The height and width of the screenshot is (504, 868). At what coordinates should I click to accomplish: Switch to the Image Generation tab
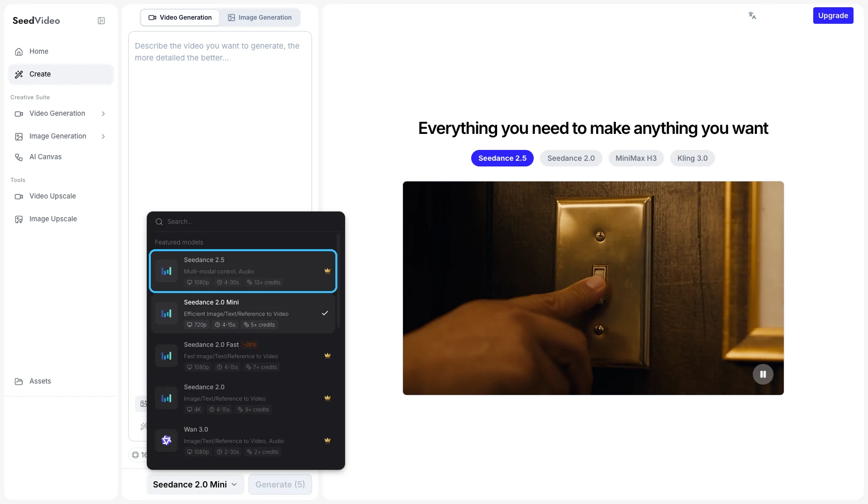tap(260, 18)
